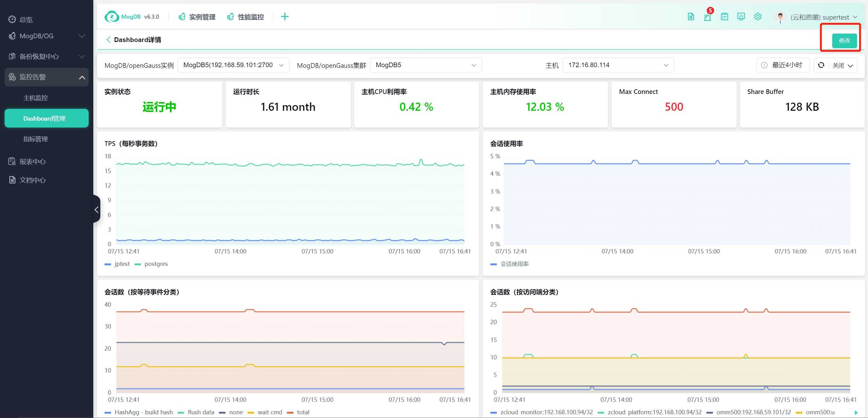Image resolution: width=868 pixels, height=418 pixels.
Task: Toggle HashAgg - build hash legend entry
Action: click(x=139, y=412)
